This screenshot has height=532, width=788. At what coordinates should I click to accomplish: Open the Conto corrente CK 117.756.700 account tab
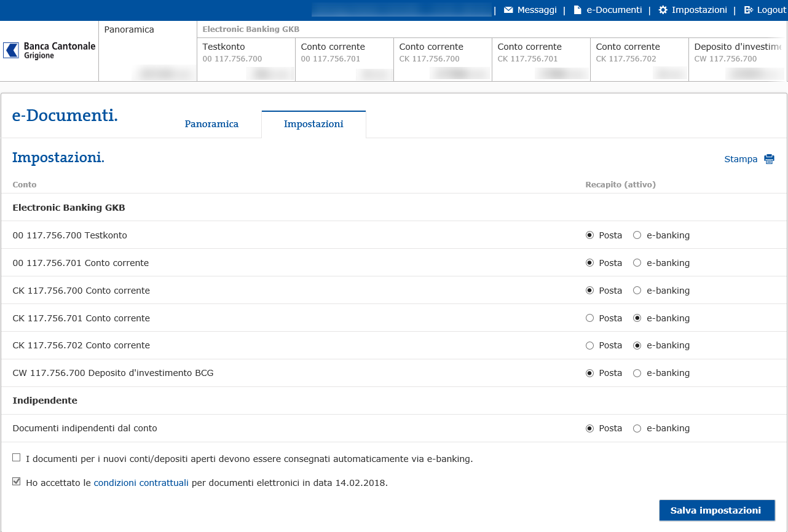443,59
